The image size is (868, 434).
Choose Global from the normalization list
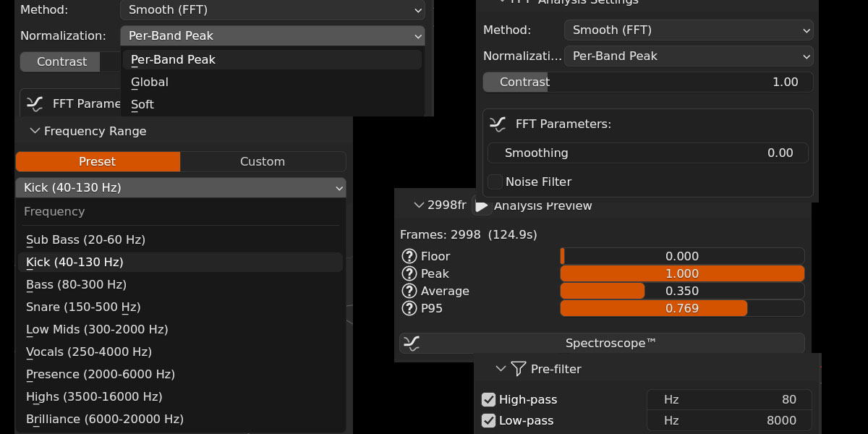pyautogui.click(x=272, y=82)
